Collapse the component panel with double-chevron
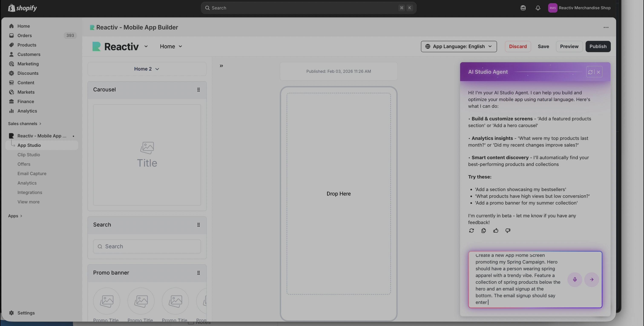Screen dimensions: 644x326 [x=221, y=66]
